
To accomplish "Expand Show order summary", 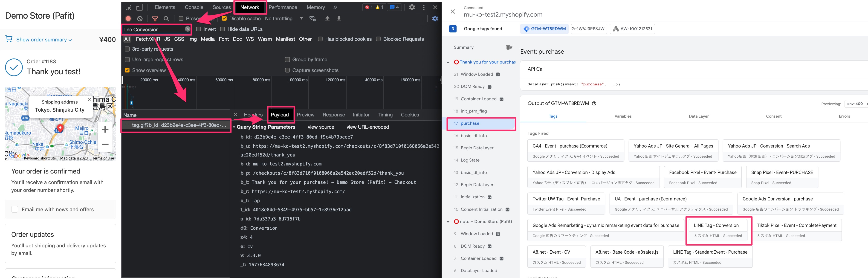I will pyautogui.click(x=44, y=40).
